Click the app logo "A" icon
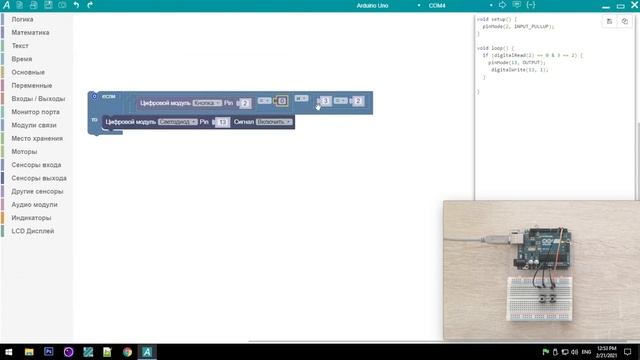Image resolution: width=640 pixels, height=360 pixels. tap(6, 5)
